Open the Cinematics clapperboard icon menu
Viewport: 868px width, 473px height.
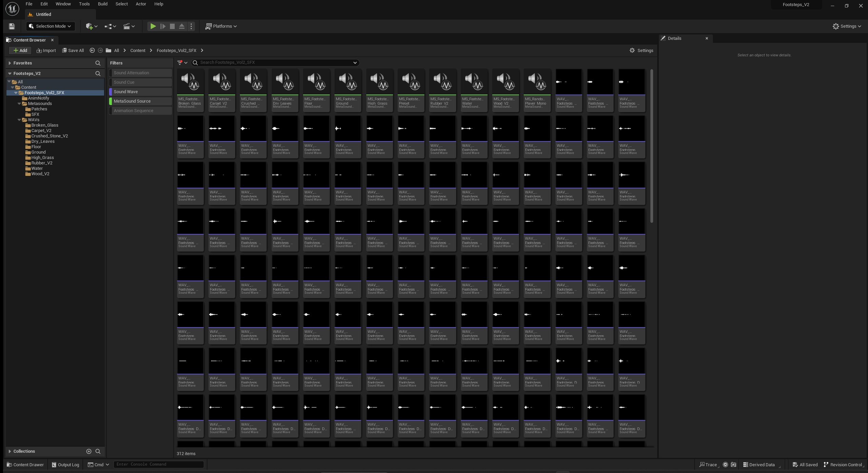(129, 26)
